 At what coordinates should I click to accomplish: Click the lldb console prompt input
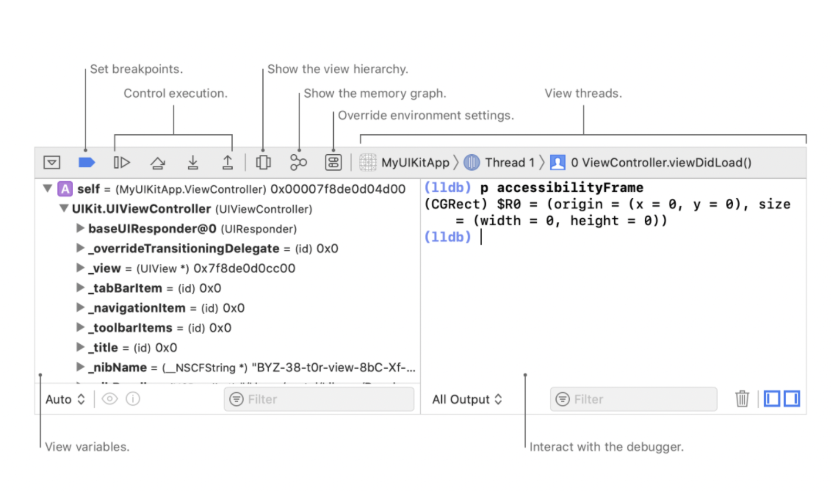(482, 237)
